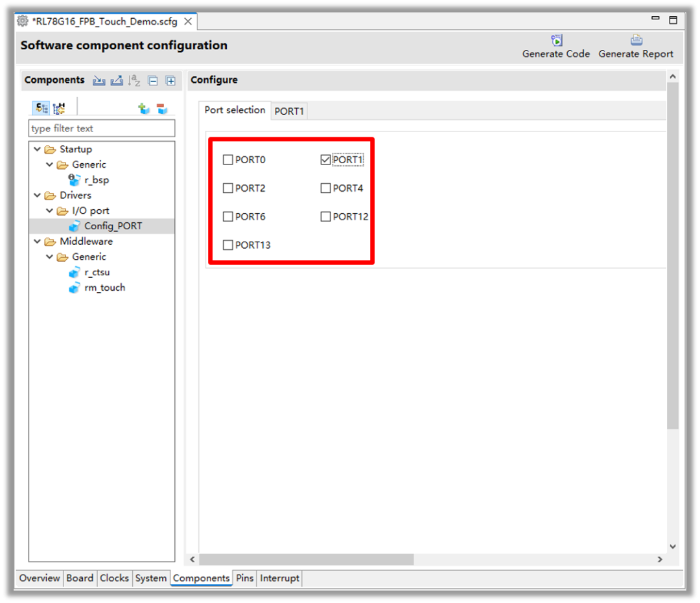Collapse the Middleware tree node
This screenshot has height=603, width=700.
[38, 242]
